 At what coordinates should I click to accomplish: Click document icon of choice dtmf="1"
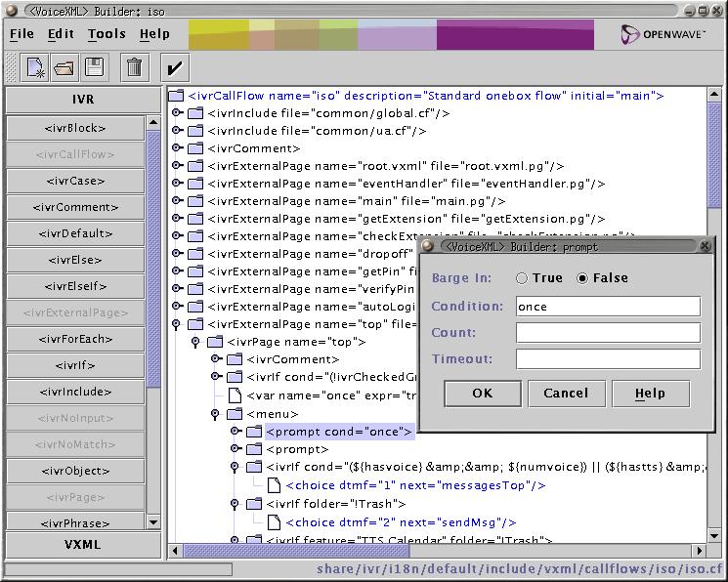(x=274, y=485)
